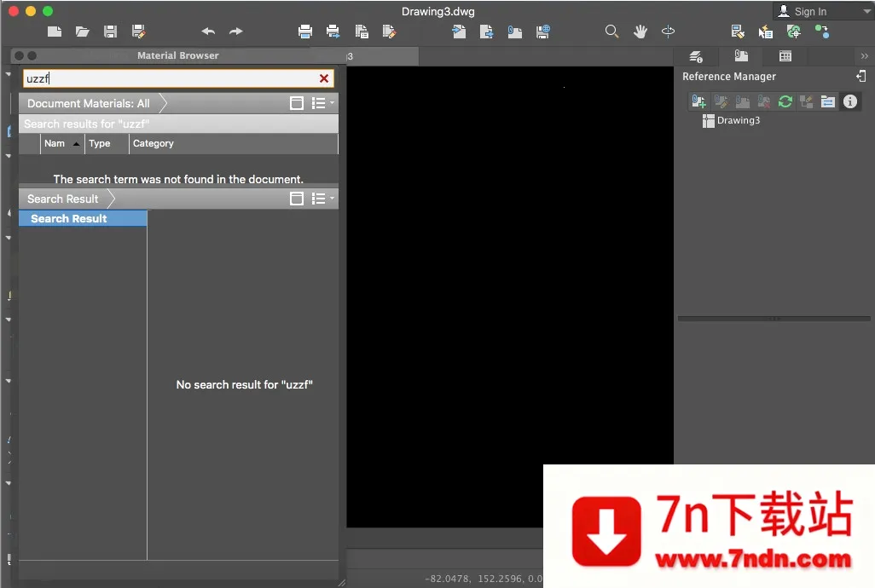Screen dimensions: 875x588
Task: Click the Sign In button
Action: pos(811,11)
